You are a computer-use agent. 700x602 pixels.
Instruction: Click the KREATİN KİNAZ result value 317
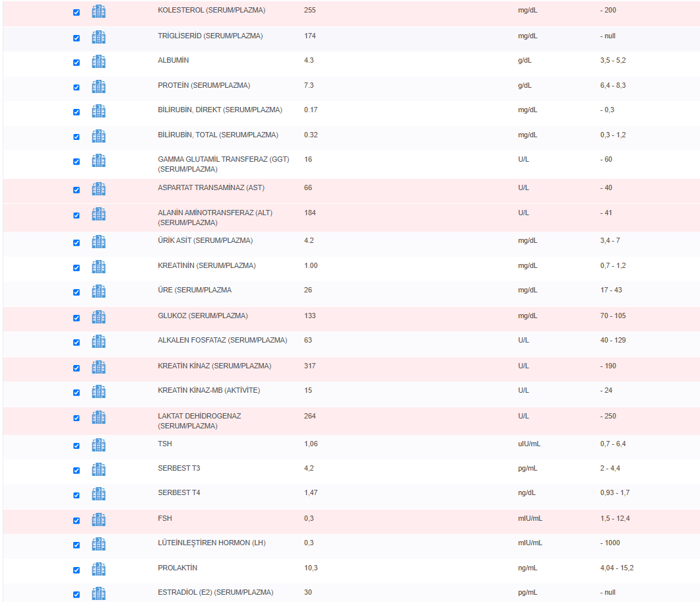tap(310, 366)
